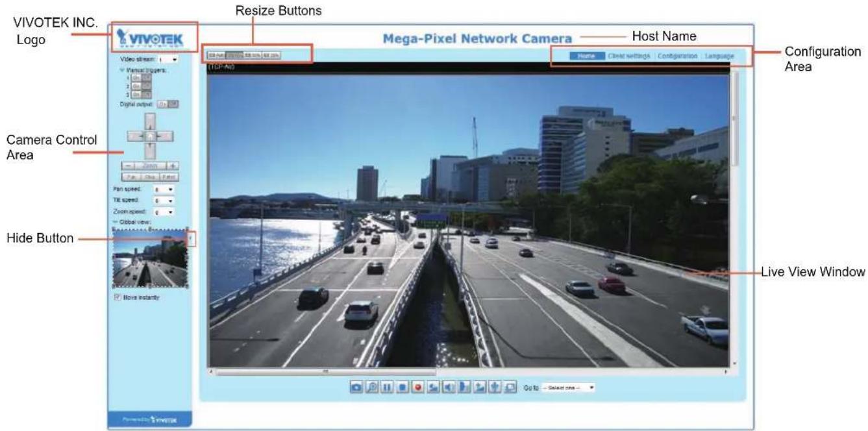Tilt camera up with up arrow
868x431 pixels.
click(x=149, y=121)
